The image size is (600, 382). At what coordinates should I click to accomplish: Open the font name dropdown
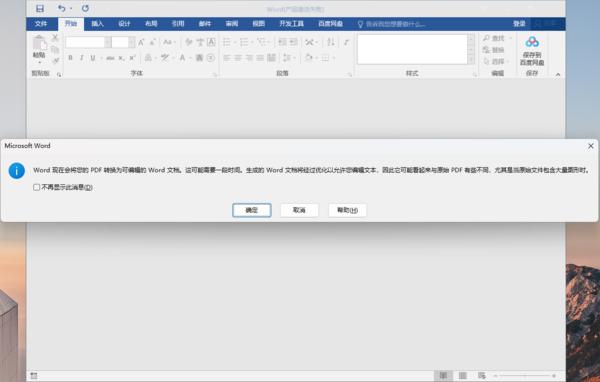coord(108,42)
